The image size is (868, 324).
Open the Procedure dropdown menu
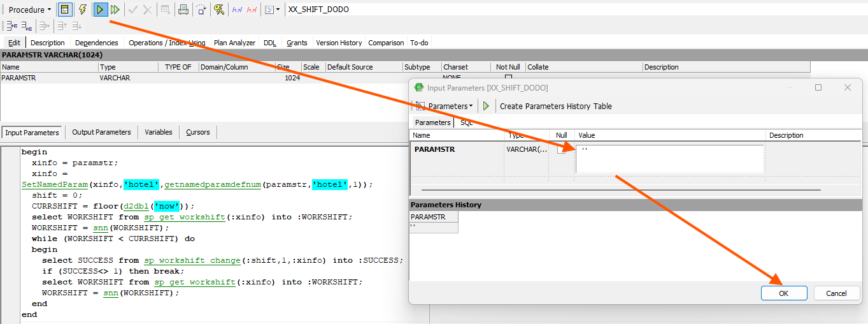click(30, 10)
